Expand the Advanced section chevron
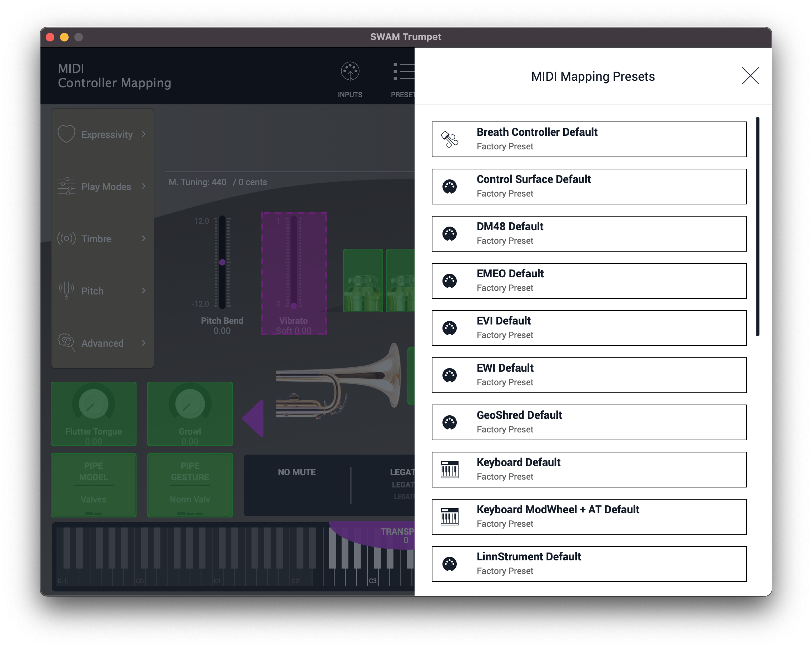 tap(143, 342)
